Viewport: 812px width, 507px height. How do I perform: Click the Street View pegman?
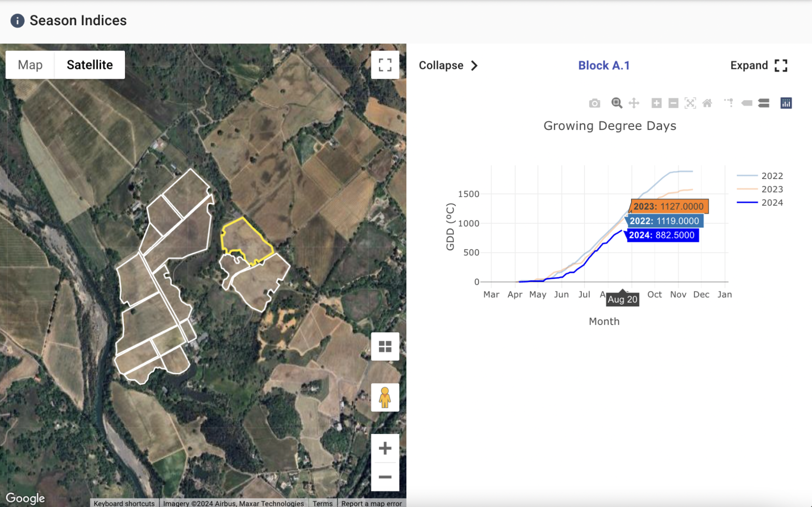pos(385,398)
